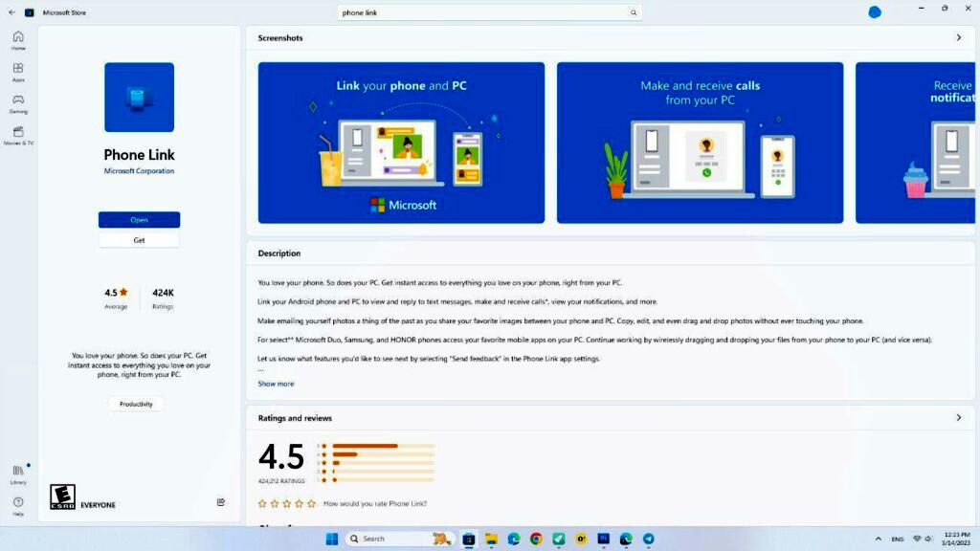This screenshot has width=980, height=551.
Task: Open 'Link your phone and PC' screenshot
Action: click(401, 143)
